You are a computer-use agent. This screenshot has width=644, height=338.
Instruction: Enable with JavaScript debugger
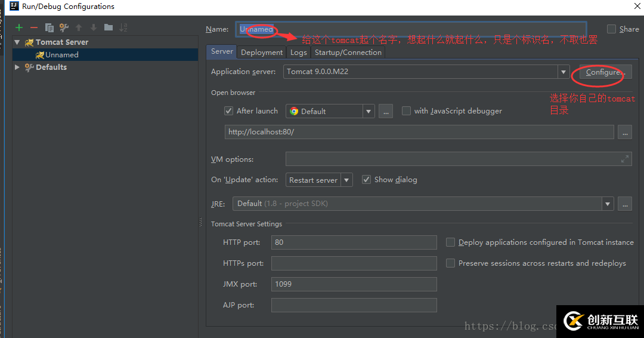click(x=406, y=111)
